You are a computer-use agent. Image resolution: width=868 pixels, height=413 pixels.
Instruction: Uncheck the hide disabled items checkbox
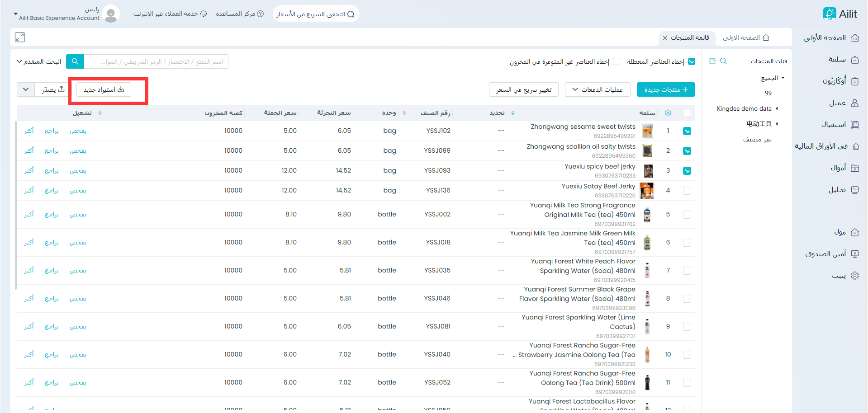(x=692, y=62)
